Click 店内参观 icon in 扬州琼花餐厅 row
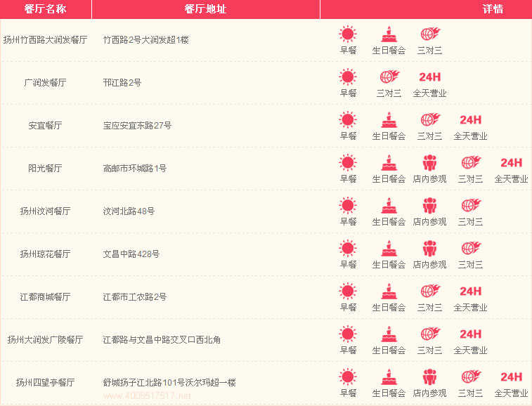The image size is (532, 406). 429,248
